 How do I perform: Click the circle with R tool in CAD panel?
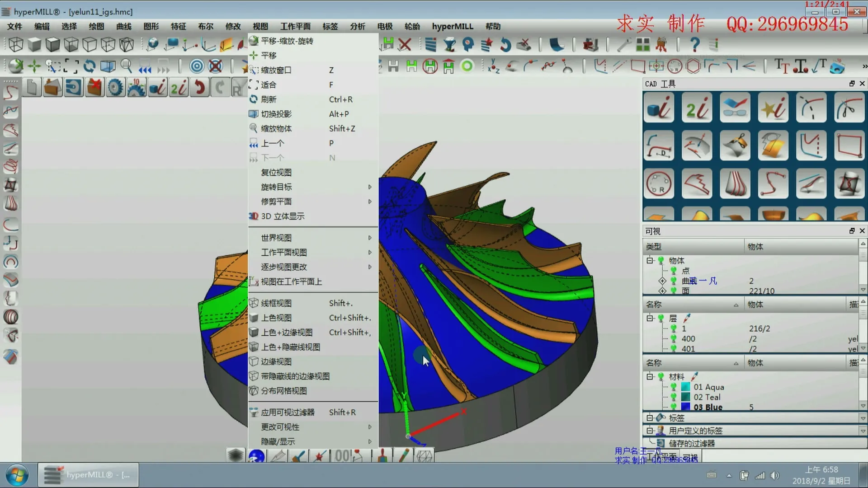(659, 184)
